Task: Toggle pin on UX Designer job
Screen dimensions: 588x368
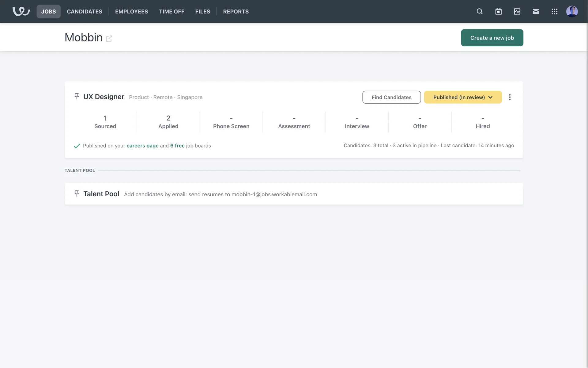Action: pos(77,97)
